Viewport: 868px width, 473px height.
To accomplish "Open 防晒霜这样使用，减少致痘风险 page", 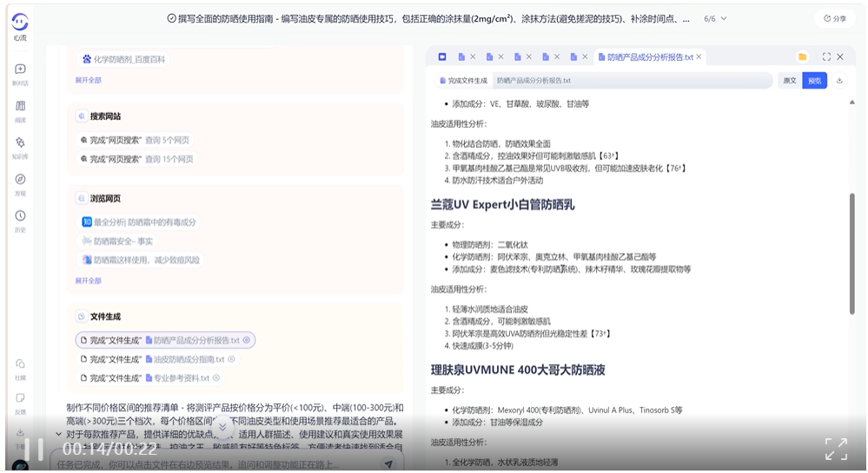I will (x=141, y=260).
